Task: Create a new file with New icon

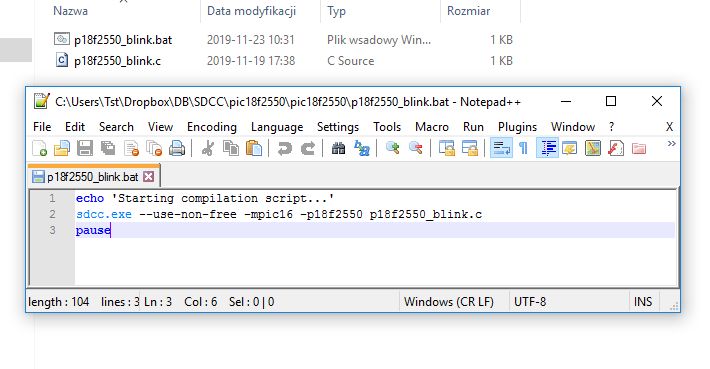Action: click(x=39, y=149)
